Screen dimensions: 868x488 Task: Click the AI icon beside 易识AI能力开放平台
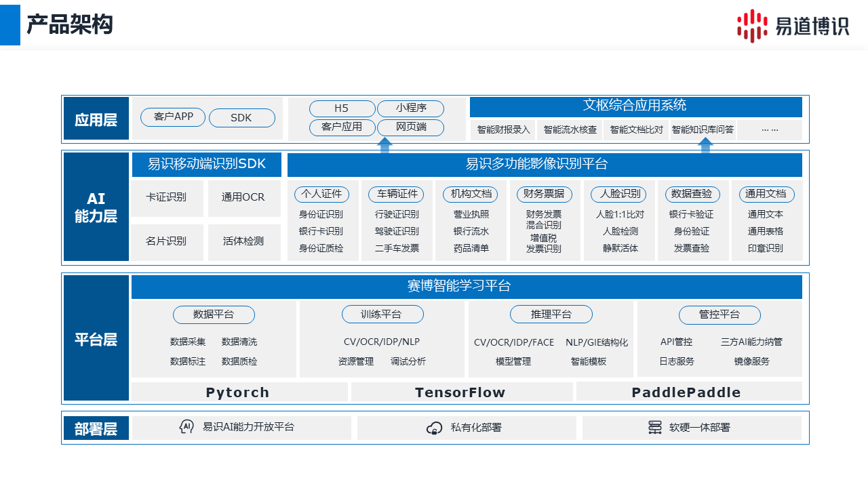click(x=186, y=427)
